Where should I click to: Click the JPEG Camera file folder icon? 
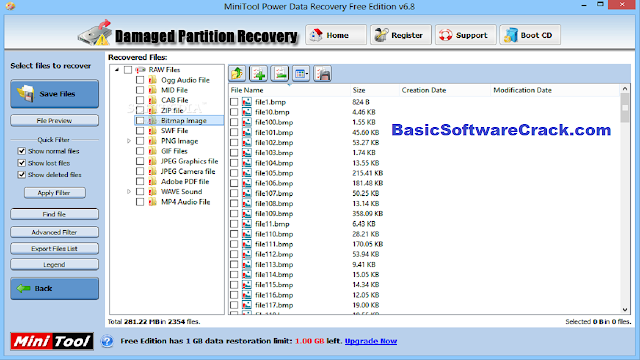pyautogui.click(x=153, y=171)
